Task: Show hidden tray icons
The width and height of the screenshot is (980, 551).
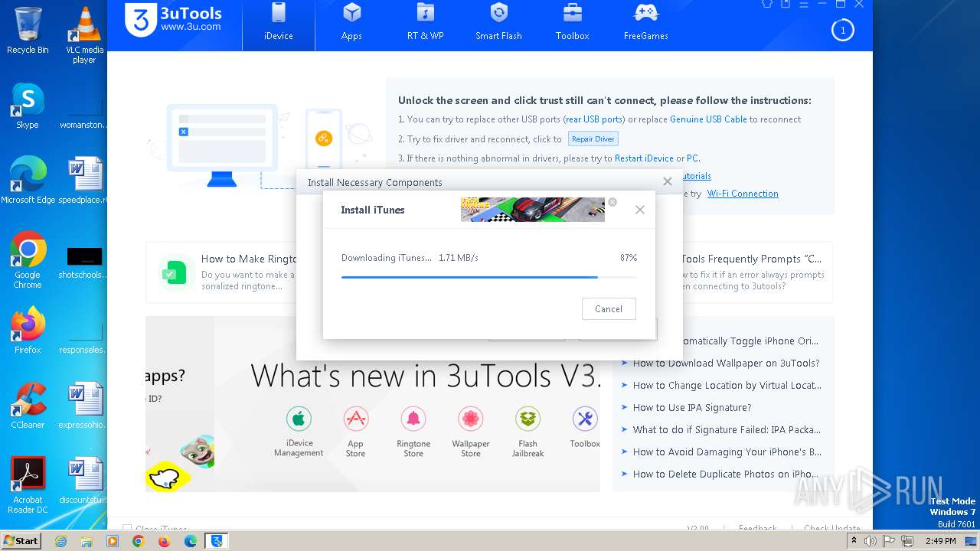Action: pos(854,541)
